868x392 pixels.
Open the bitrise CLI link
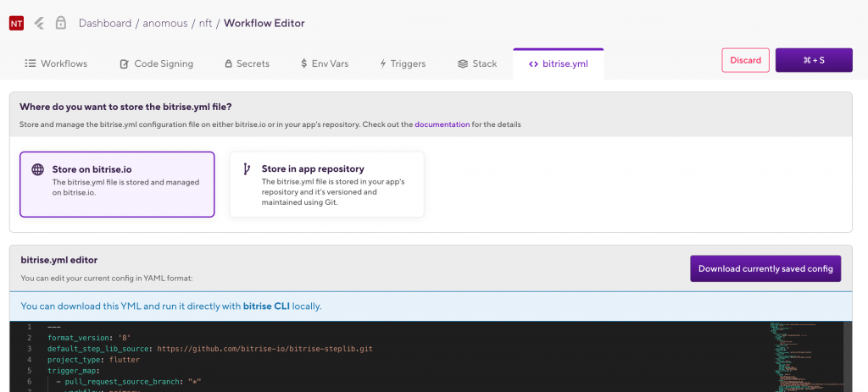point(266,306)
